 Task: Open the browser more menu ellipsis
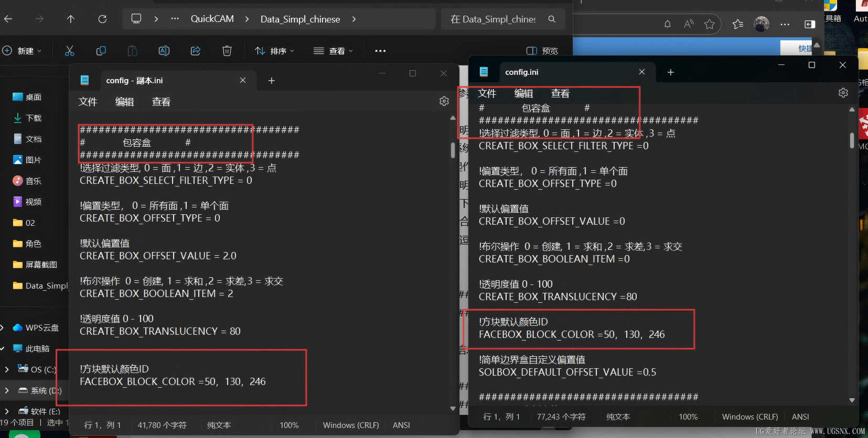785,24
